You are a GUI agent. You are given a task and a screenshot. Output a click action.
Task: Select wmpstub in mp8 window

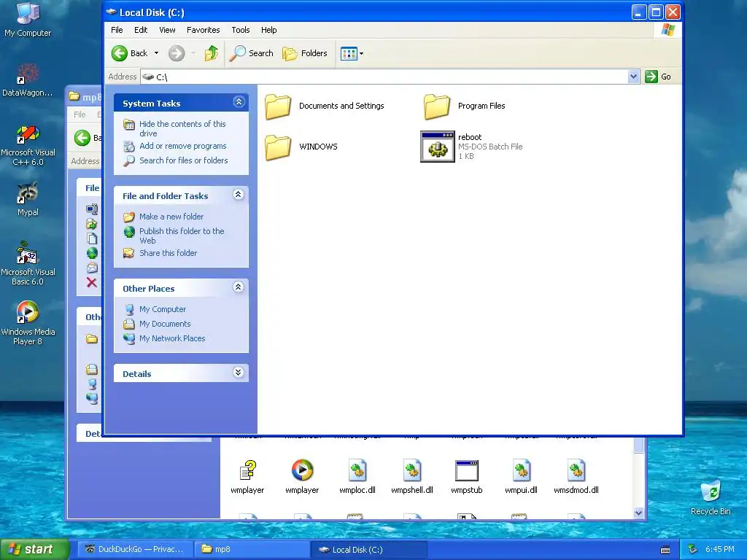(467, 470)
